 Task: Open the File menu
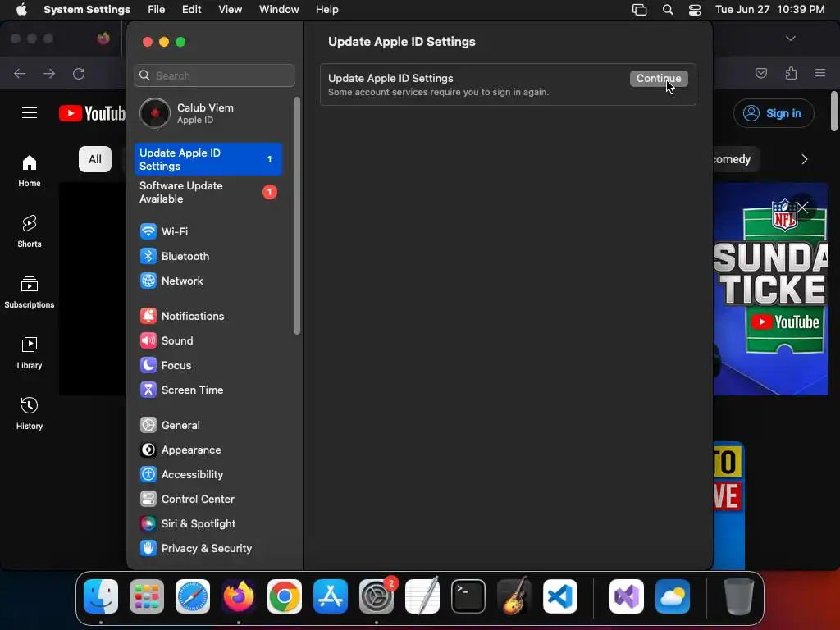coord(157,10)
